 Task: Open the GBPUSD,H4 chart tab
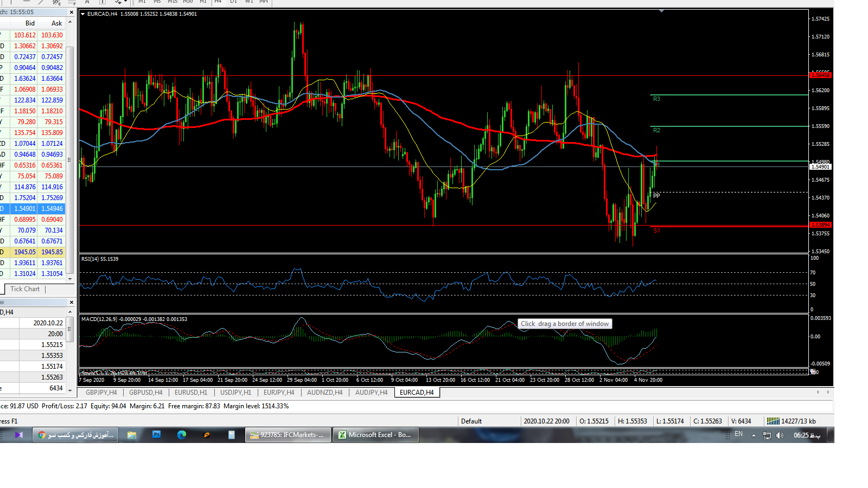[x=146, y=393]
